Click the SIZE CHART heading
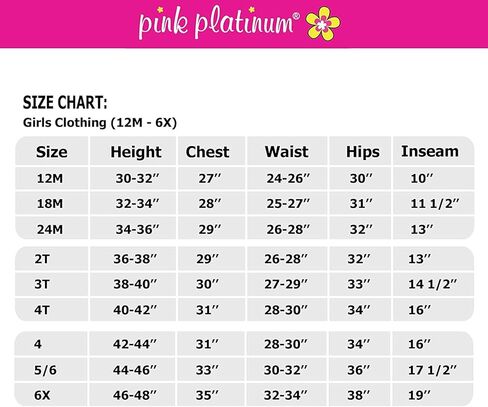Image resolution: width=488 pixels, height=407 pixels. [65, 103]
